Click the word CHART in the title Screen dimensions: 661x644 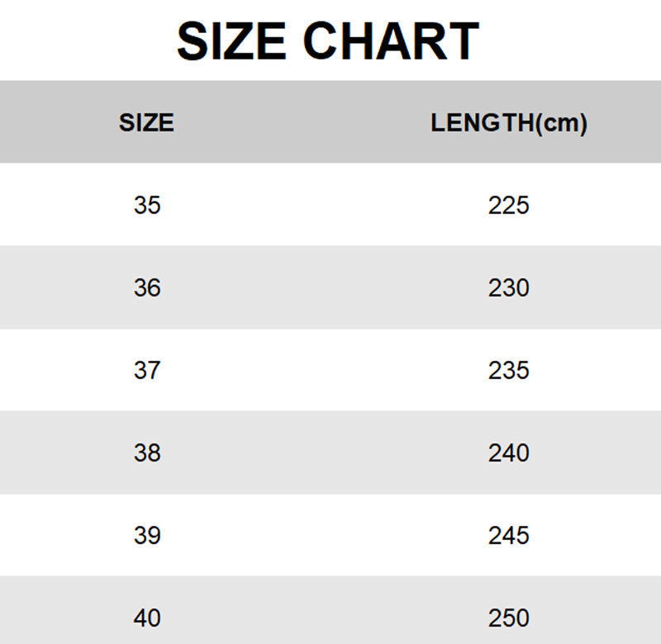click(x=391, y=42)
